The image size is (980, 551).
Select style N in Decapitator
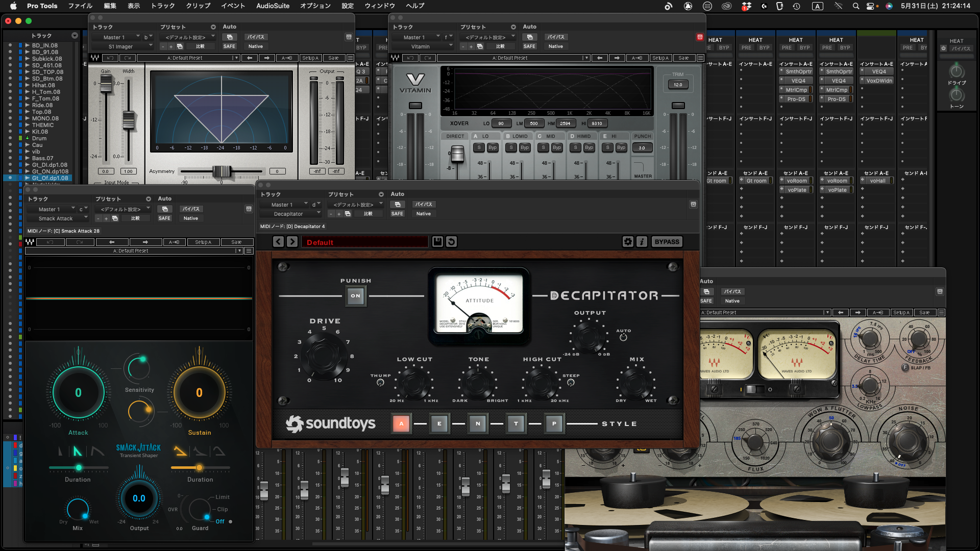[x=478, y=423]
